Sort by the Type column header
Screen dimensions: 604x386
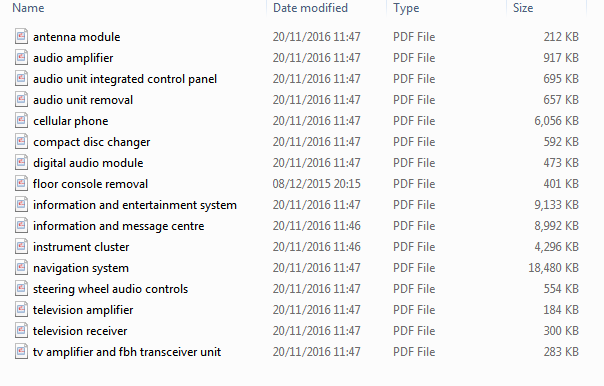tap(406, 8)
